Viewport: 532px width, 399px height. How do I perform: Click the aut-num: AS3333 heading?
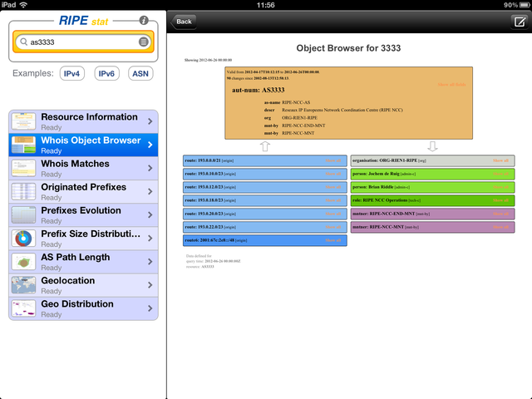point(259,90)
